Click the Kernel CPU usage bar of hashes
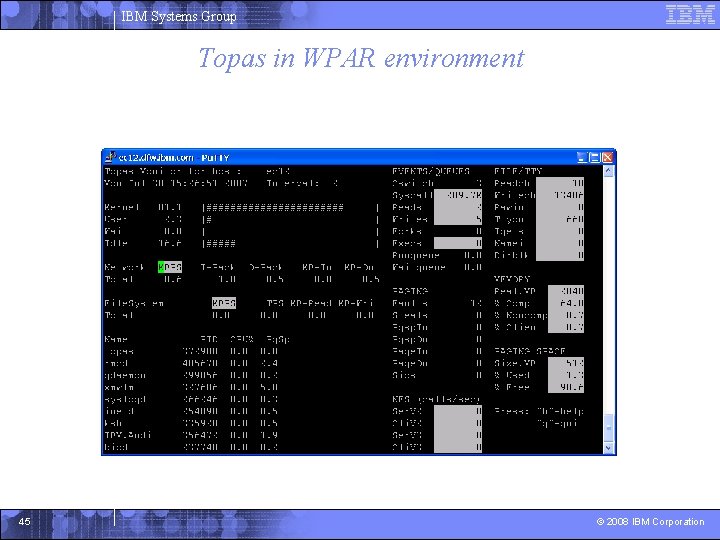Screen dimensions: 720x540 pos(275,208)
